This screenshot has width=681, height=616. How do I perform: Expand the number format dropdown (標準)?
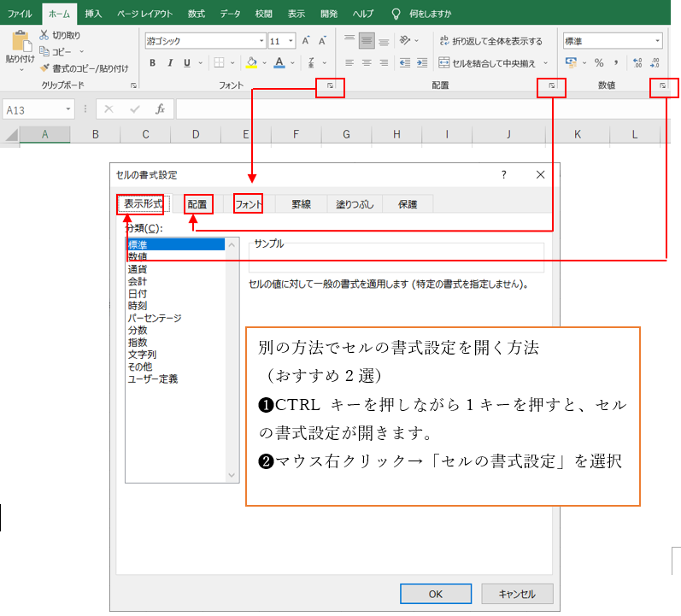pyautogui.click(x=657, y=40)
